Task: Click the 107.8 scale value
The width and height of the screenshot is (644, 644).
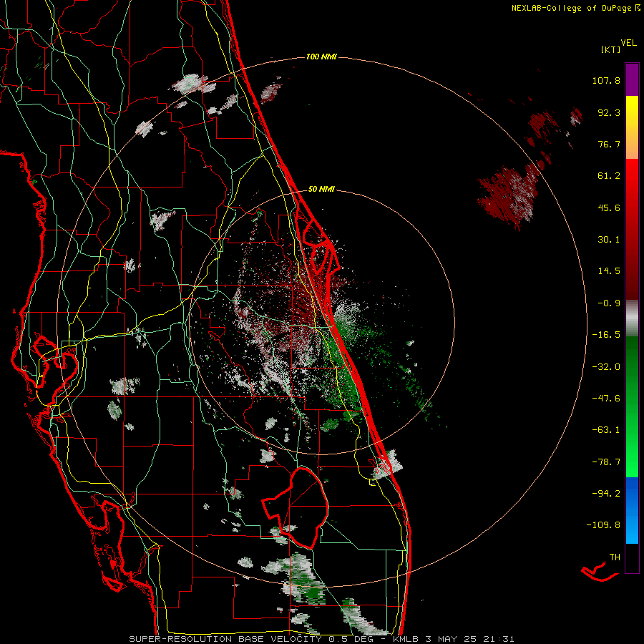Action: click(606, 80)
